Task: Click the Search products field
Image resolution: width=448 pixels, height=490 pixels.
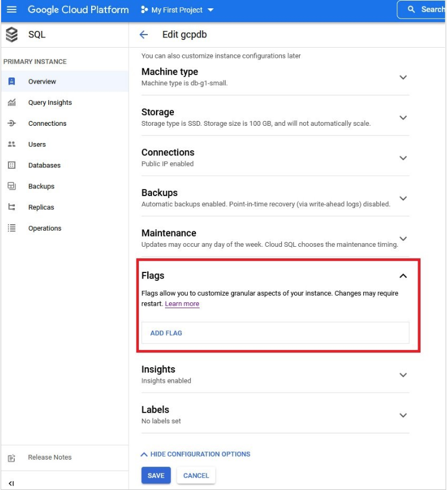Action: (x=422, y=10)
